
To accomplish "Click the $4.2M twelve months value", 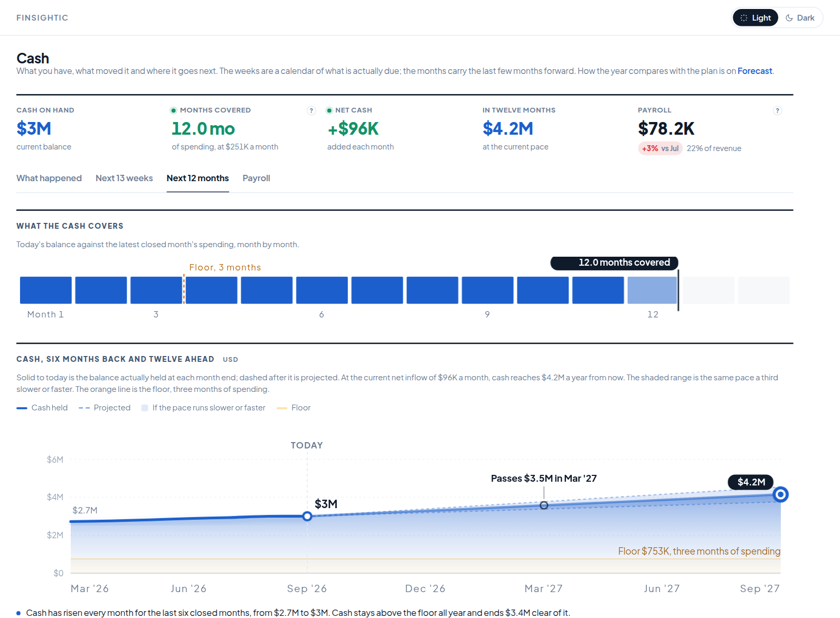I will click(508, 128).
